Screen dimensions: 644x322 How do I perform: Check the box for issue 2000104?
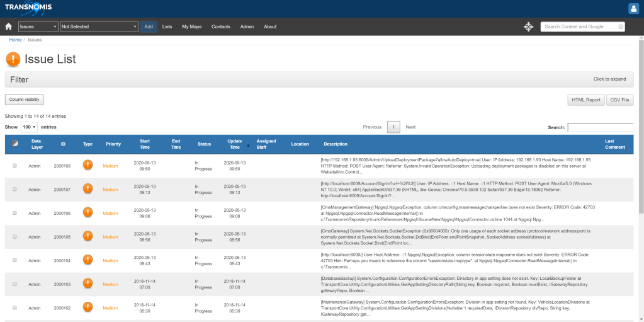click(15, 260)
